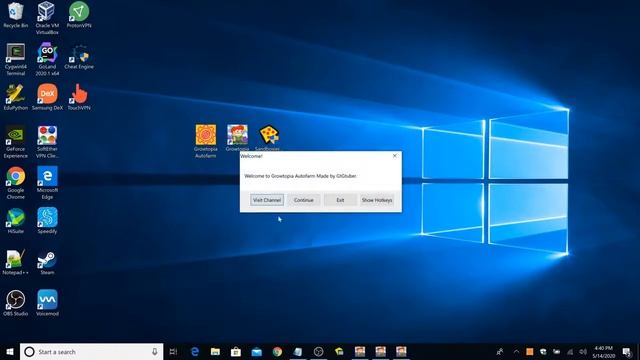
Task: Select the Cheat Engine desktop icon
Action: coord(79,57)
